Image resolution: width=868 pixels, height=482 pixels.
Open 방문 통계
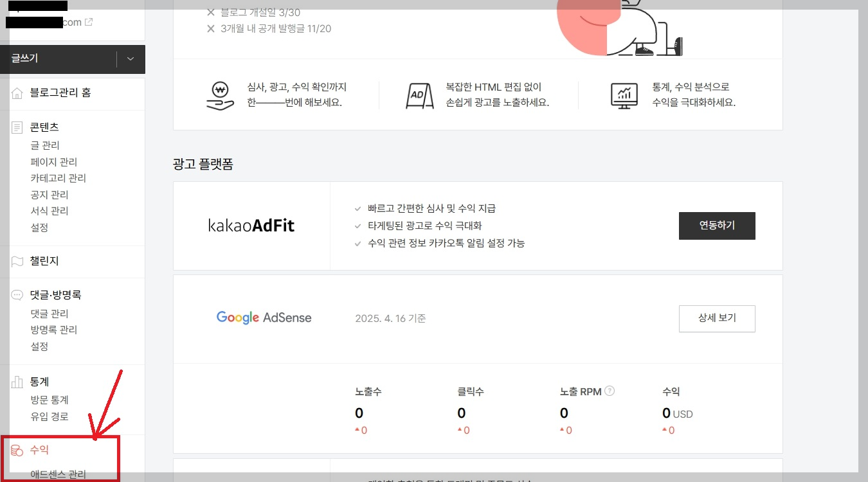click(x=49, y=400)
